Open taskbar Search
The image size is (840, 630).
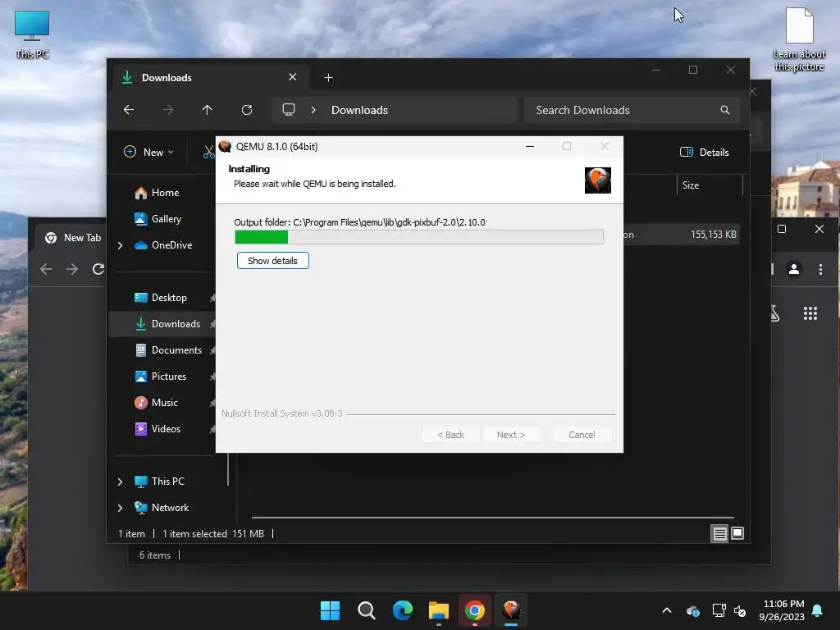click(x=367, y=610)
